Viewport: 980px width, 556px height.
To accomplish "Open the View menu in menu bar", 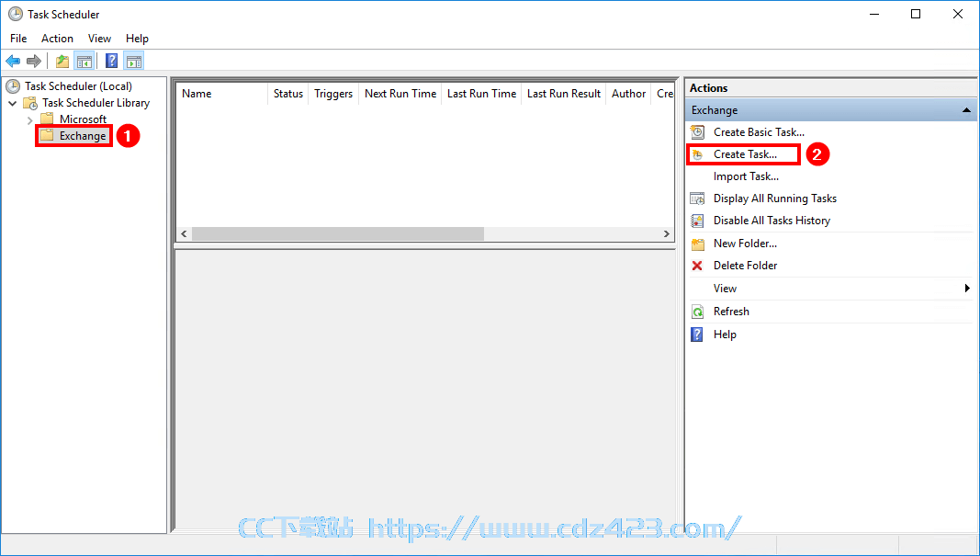I will coord(99,39).
